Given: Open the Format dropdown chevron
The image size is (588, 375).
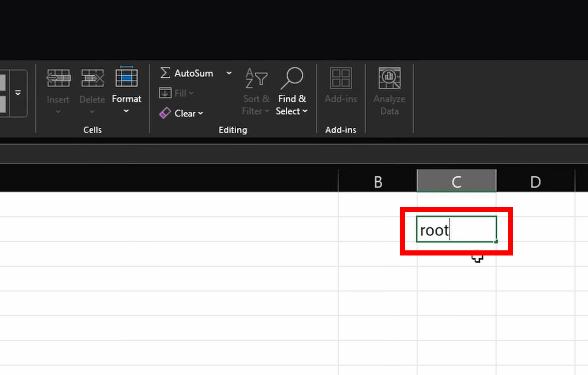Looking at the screenshot, I should point(126,111).
